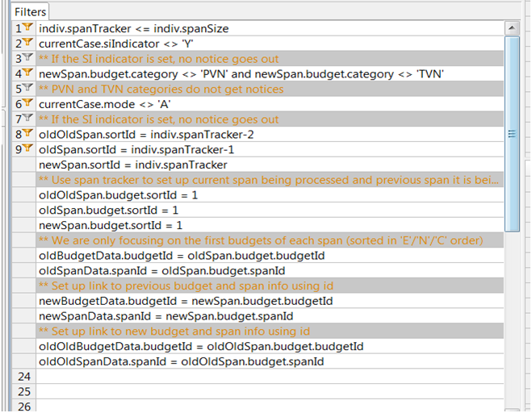This screenshot has width=532, height=413.
Task: Select oldSpanData.spanId filter row
Action: 270,270
